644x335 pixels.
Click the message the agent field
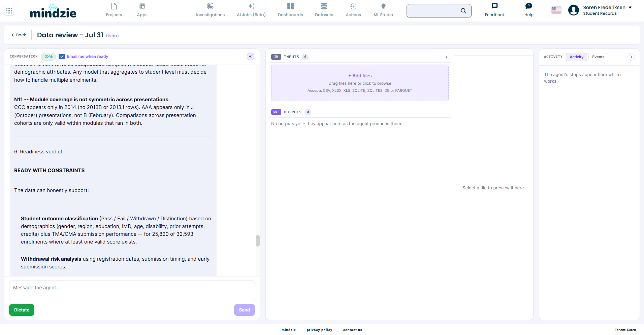132,291
